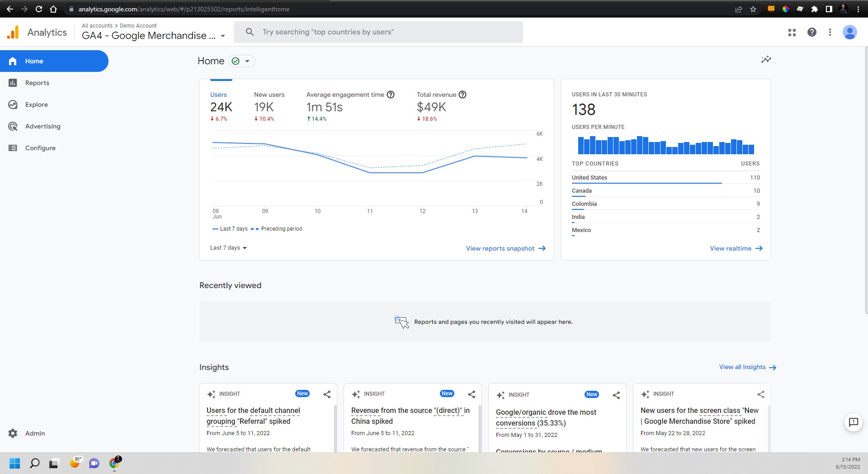Click the Google Analytics logo
The image size is (868, 474).
click(13, 32)
